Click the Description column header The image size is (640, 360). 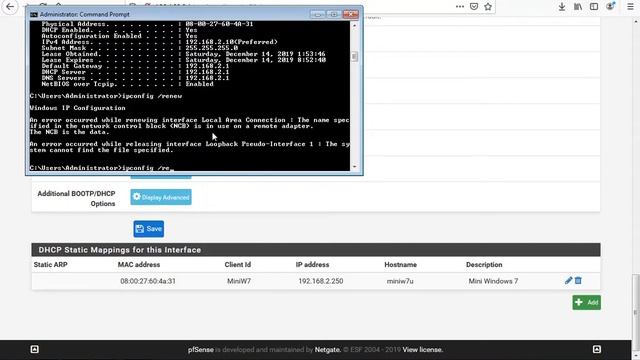tap(484, 264)
